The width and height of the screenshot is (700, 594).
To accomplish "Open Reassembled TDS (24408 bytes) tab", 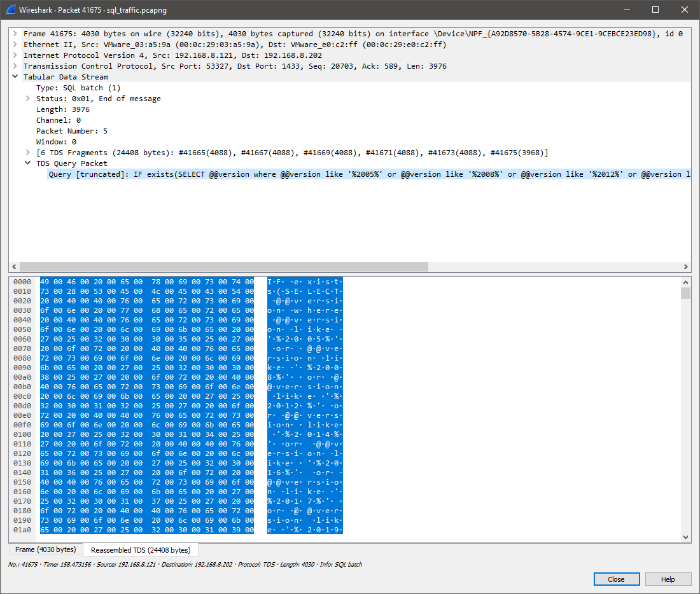I will click(x=141, y=549).
